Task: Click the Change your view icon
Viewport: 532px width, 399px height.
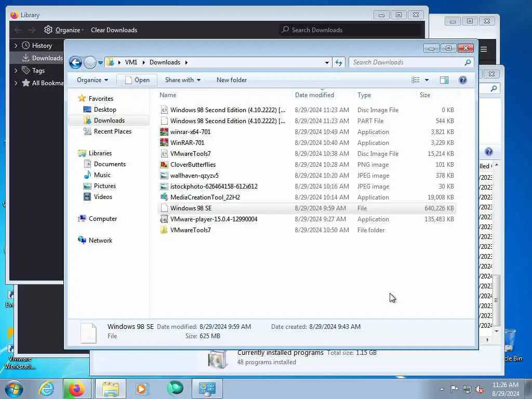Action: [416, 80]
